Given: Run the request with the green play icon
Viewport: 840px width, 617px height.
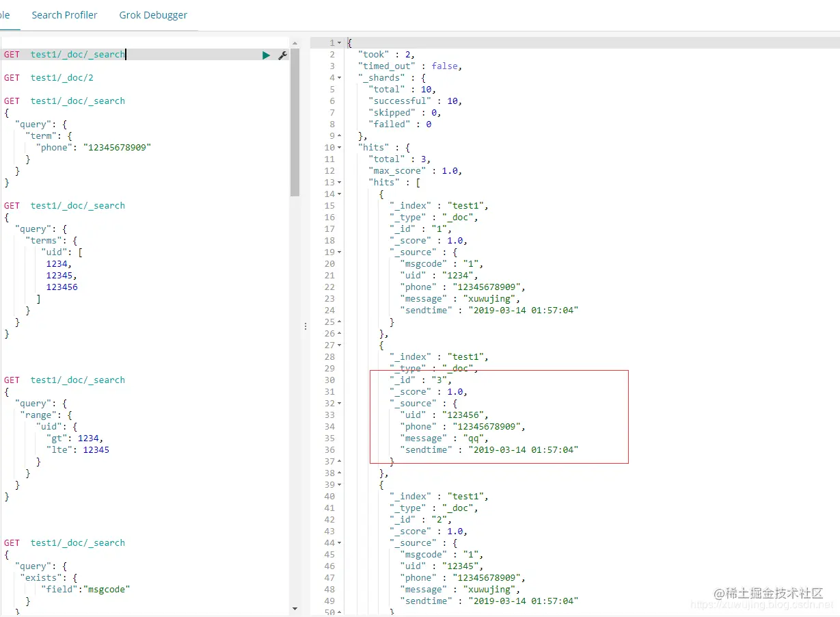Looking at the screenshot, I should point(266,55).
